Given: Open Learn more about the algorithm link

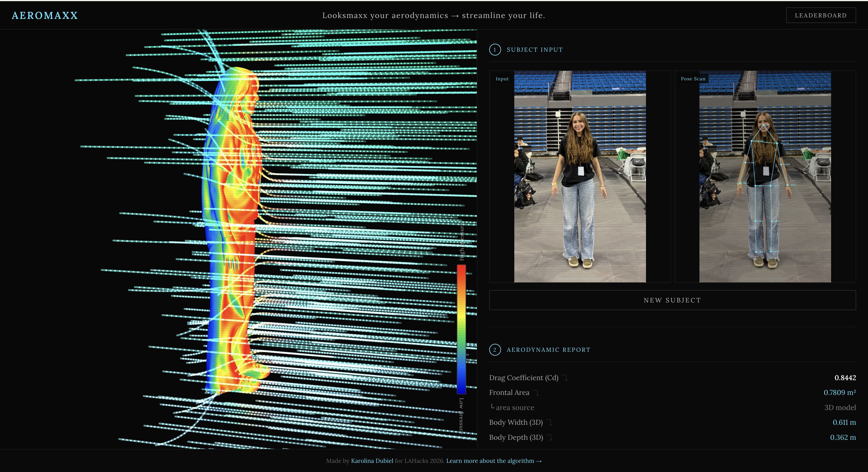Looking at the screenshot, I should click(x=494, y=461).
